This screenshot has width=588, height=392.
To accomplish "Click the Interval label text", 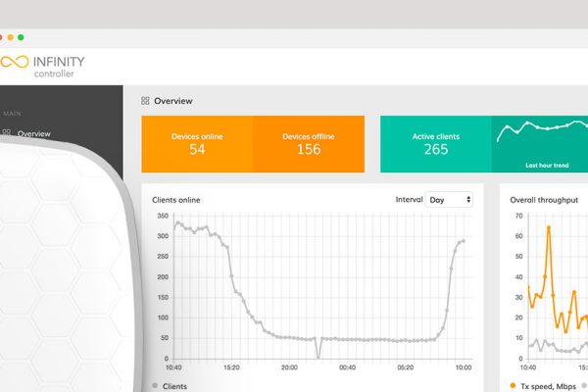I will [409, 200].
